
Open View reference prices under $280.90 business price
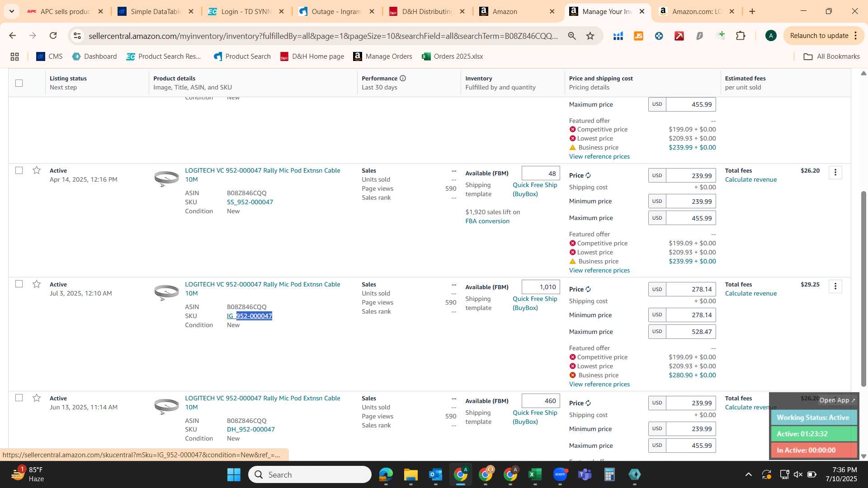599,384
